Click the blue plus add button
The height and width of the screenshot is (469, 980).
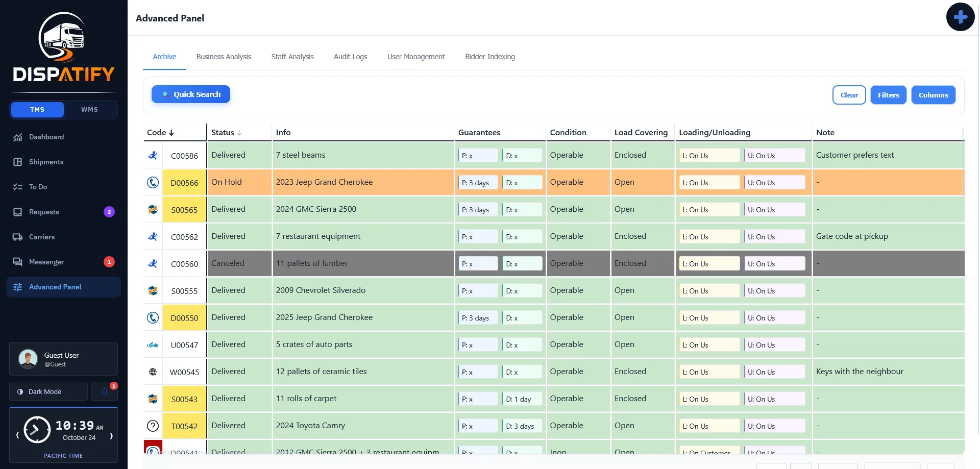pos(960,17)
